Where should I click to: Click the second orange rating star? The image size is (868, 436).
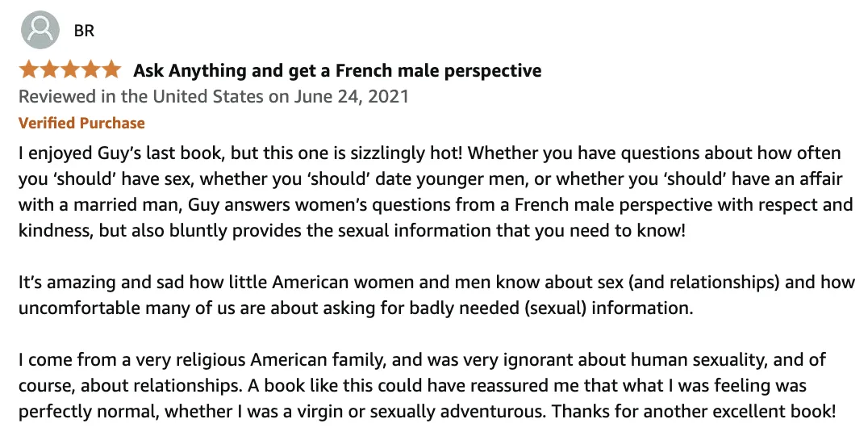(x=49, y=69)
